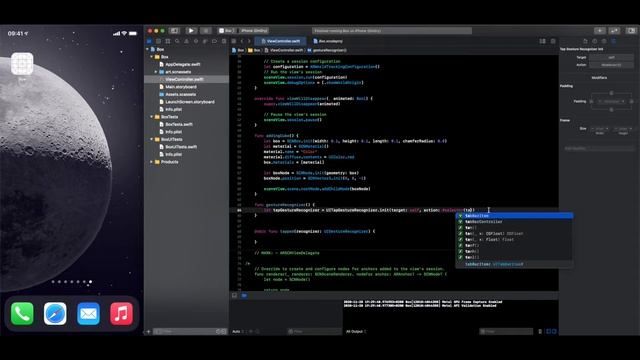Expand the Products group
The width and height of the screenshot is (640, 360).
(x=152, y=162)
